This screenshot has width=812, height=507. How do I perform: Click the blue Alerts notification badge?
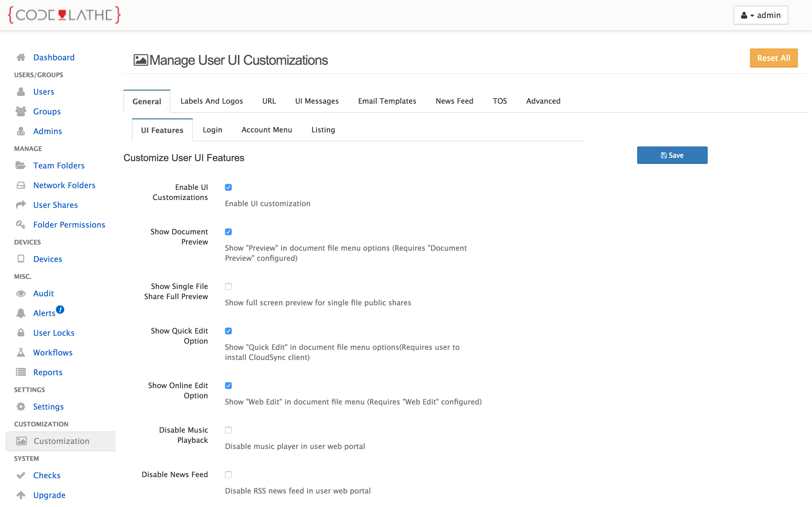[60, 309]
